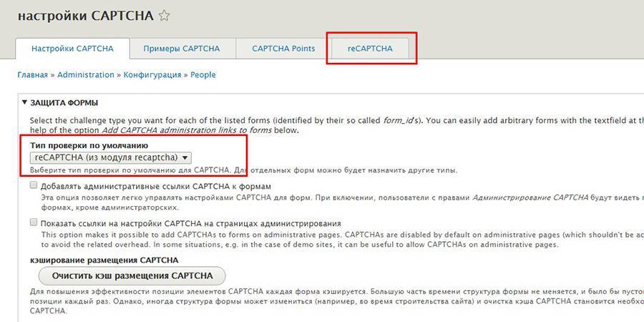Open the Administration breadcrumb link
644x322 pixels.
86,74
